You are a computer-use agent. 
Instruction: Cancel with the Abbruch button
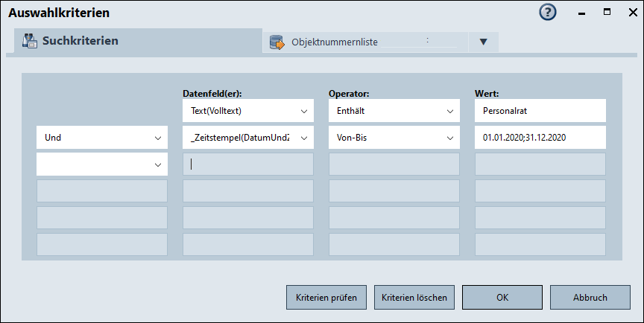coord(590,298)
